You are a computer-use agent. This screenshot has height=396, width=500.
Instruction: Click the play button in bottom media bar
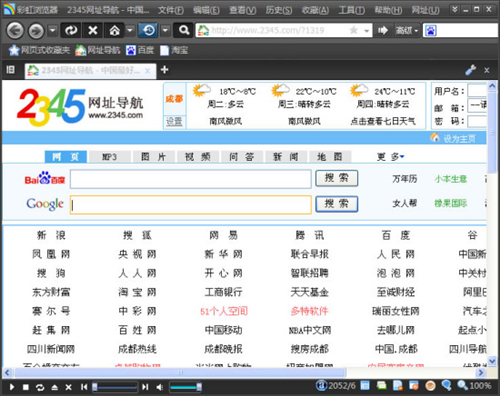(x=12, y=387)
